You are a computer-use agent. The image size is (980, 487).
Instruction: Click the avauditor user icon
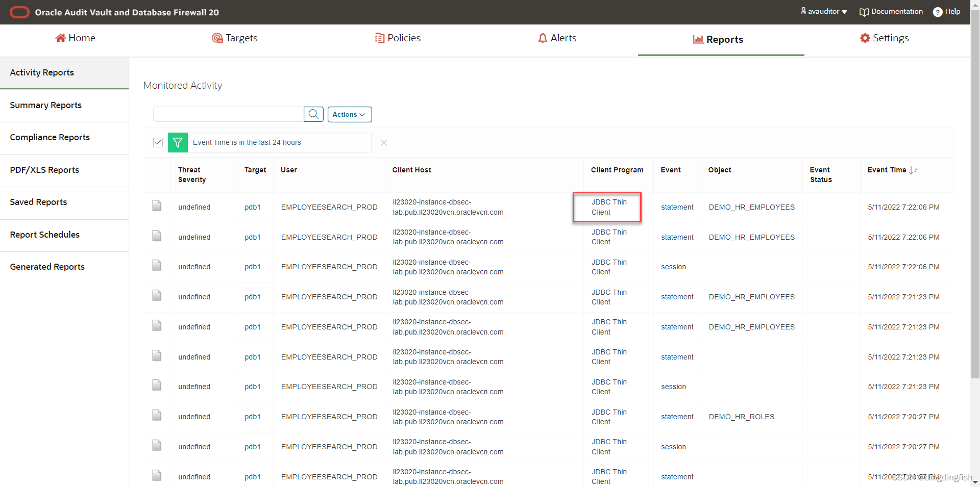803,11
